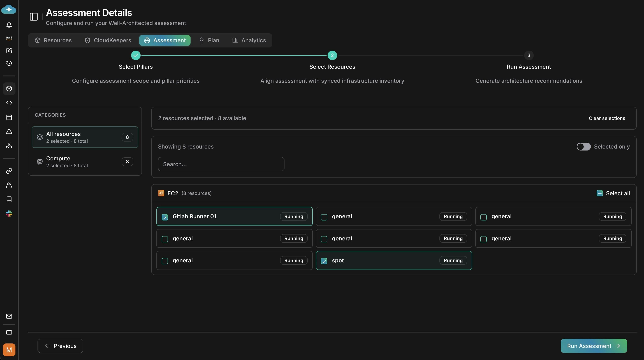Open the history panel icon
Image resolution: width=644 pixels, height=360 pixels.
9,63
